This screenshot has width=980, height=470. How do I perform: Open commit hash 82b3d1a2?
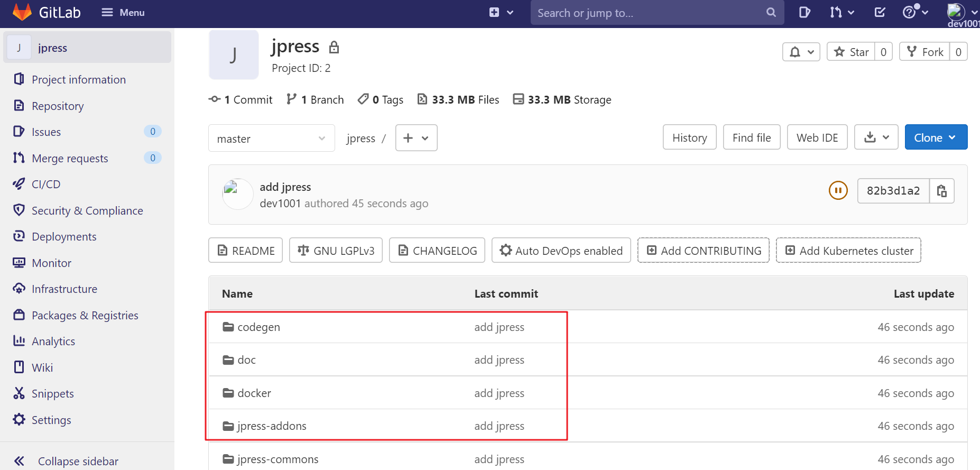coord(893,190)
